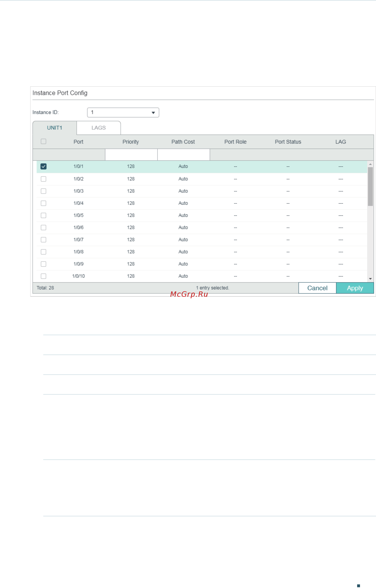Screen dimensions: 376x588
Task: Click the port label 1/0/9
Action: click(x=78, y=264)
